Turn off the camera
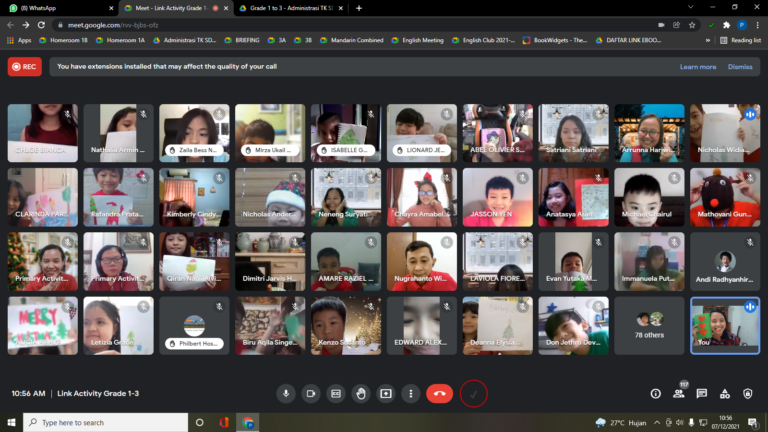The width and height of the screenshot is (768, 432). (x=311, y=394)
